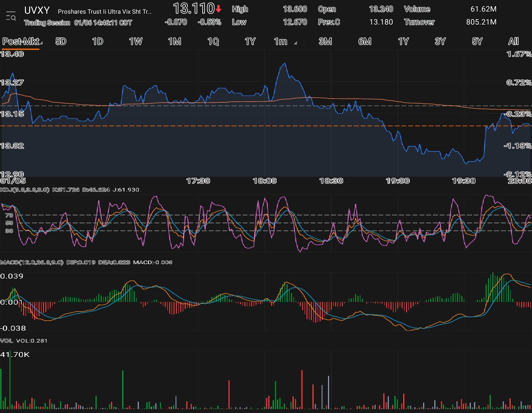Click the DIF:0.019 value
Image resolution: width=532 pixels, height=413 pixels.
[81, 262]
